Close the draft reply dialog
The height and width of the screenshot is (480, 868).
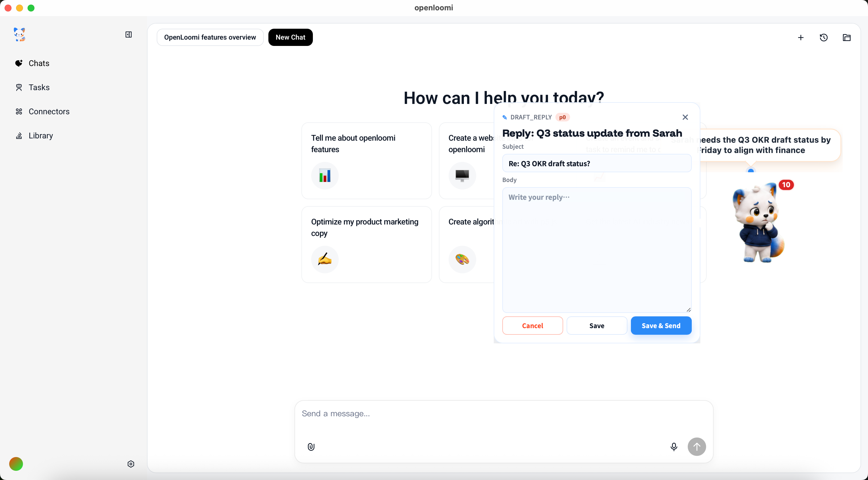tap(685, 117)
